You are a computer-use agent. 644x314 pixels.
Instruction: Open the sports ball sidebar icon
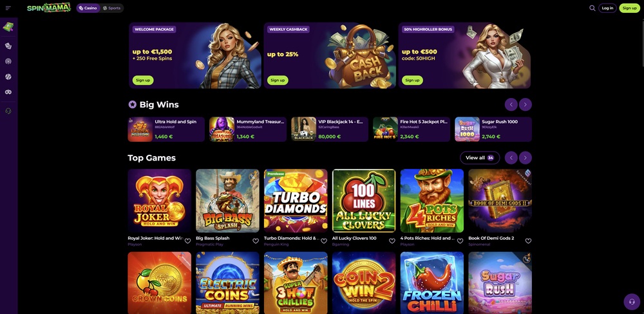(x=8, y=77)
